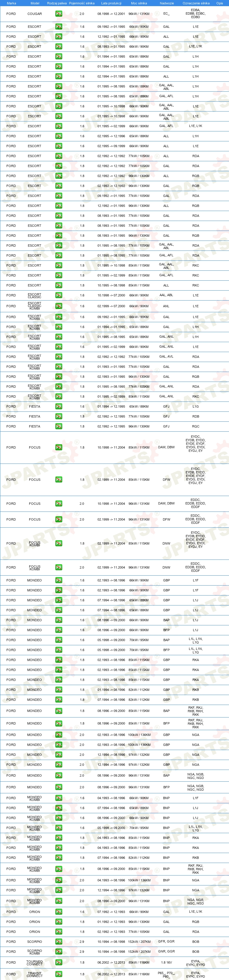The width and height of the screenshot is (229, 980).
Task: Select the EC_ body type cell
Action: (166, 14)
